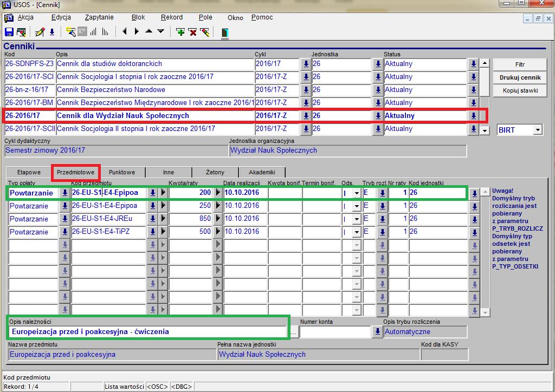Move to next record down arrow
The width and height of the screenshot is (555, 392).
point(160,31)
